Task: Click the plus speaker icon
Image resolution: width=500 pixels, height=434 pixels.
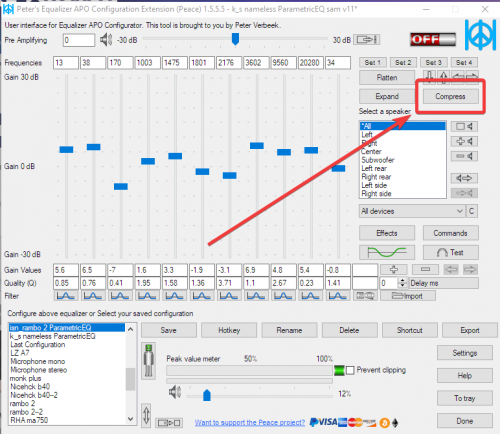Action: (464, 141)
